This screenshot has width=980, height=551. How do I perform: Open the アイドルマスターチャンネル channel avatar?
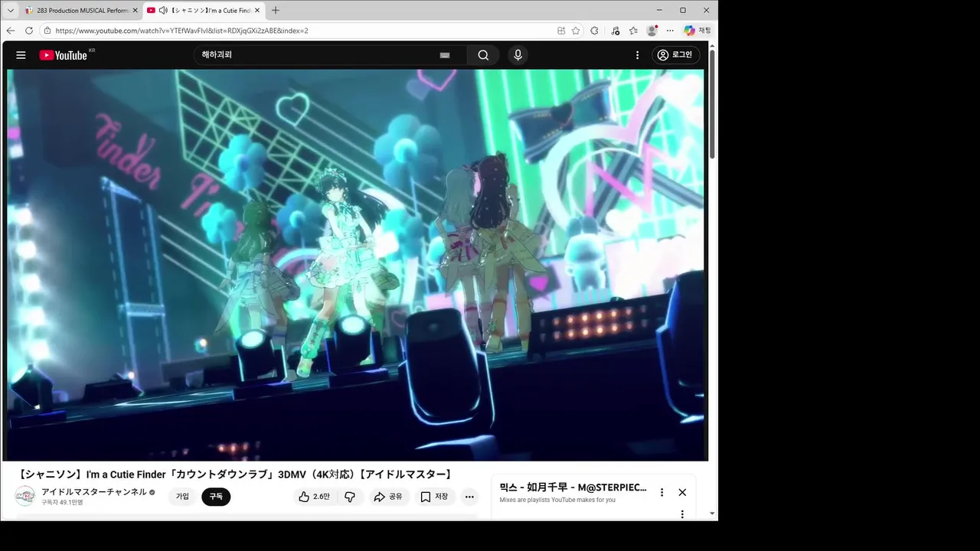coord(25,496)
